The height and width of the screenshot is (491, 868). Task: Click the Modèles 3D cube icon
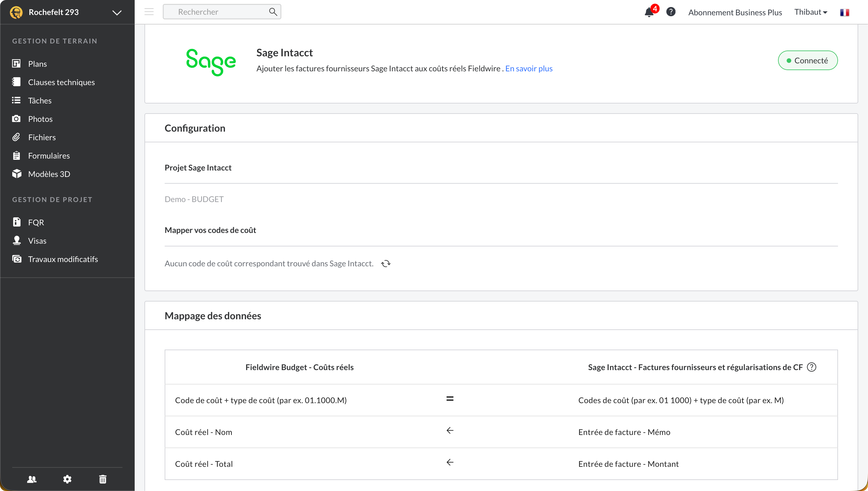pyautogui.click(x=17, y=174)
